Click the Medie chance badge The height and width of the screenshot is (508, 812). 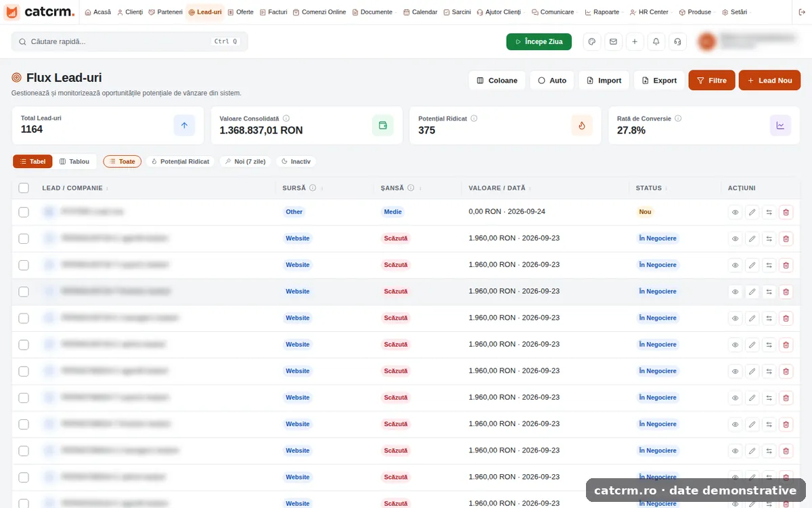392,212
